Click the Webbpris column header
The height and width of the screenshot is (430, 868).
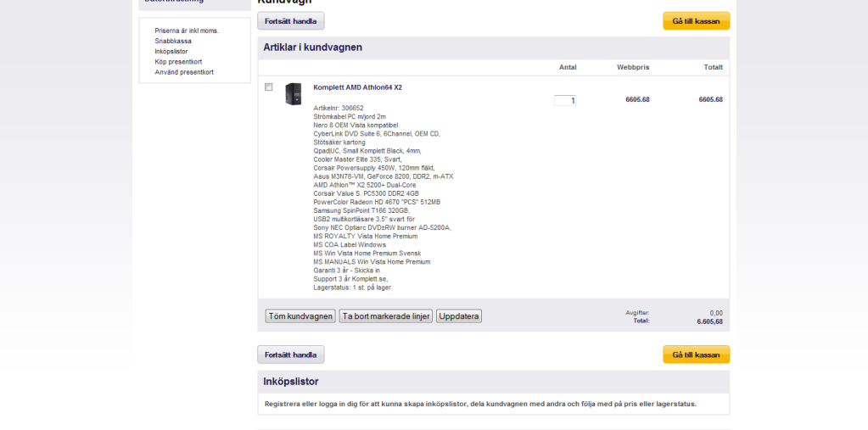point(633,67)
